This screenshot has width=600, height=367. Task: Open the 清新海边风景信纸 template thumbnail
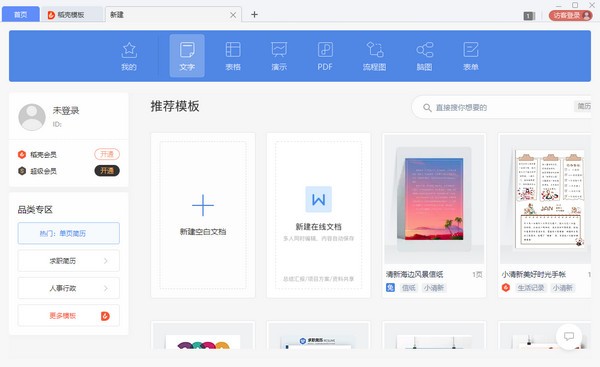click(x=434, y=199)
